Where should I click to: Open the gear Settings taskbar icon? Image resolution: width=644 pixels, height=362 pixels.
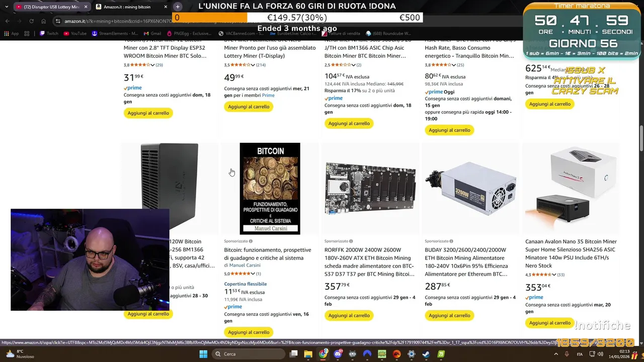pos(412,354)
